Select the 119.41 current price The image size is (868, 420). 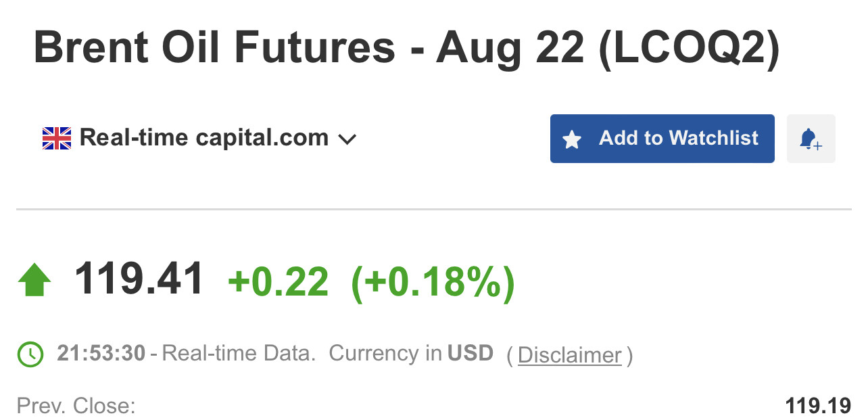click(139, 279)
